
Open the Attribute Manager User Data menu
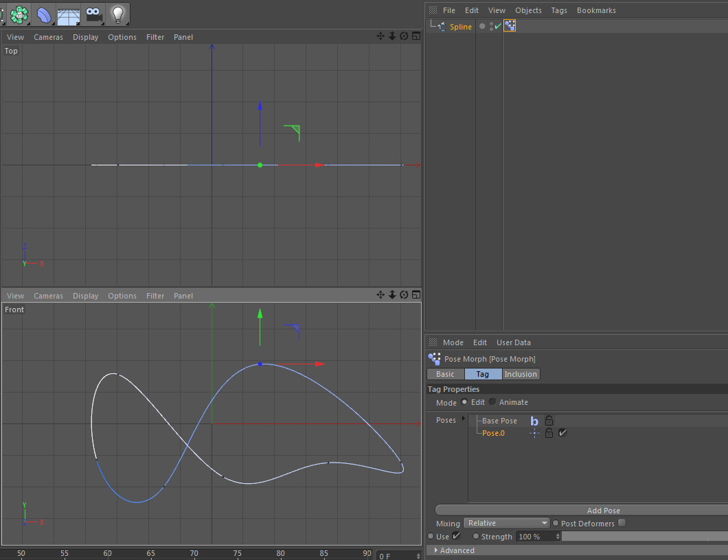click(x=514, y=342)
